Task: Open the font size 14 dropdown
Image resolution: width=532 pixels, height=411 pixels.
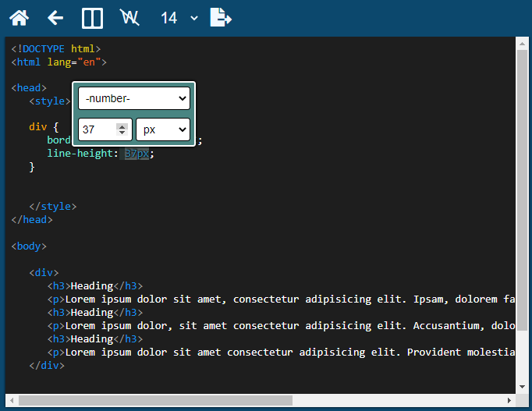Action: [179, 18]
